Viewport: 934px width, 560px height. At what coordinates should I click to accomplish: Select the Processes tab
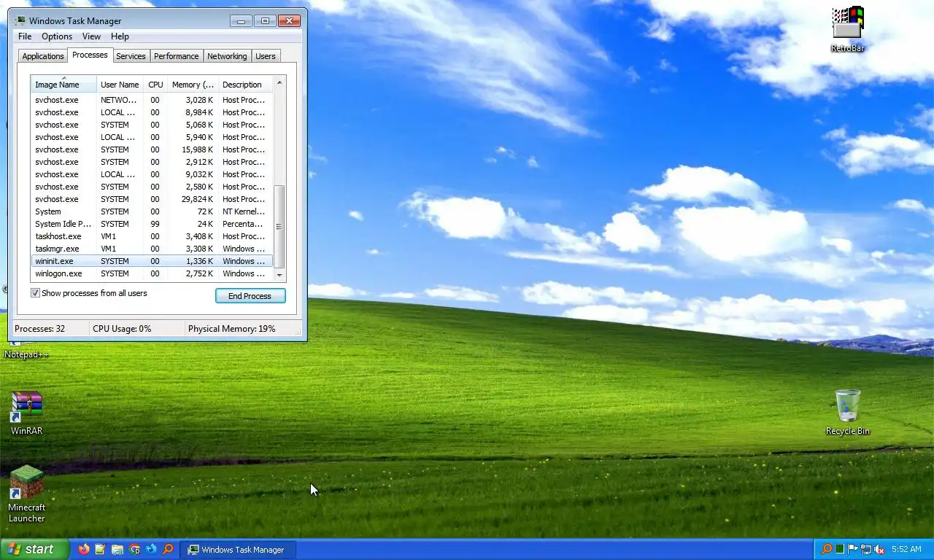90,55
